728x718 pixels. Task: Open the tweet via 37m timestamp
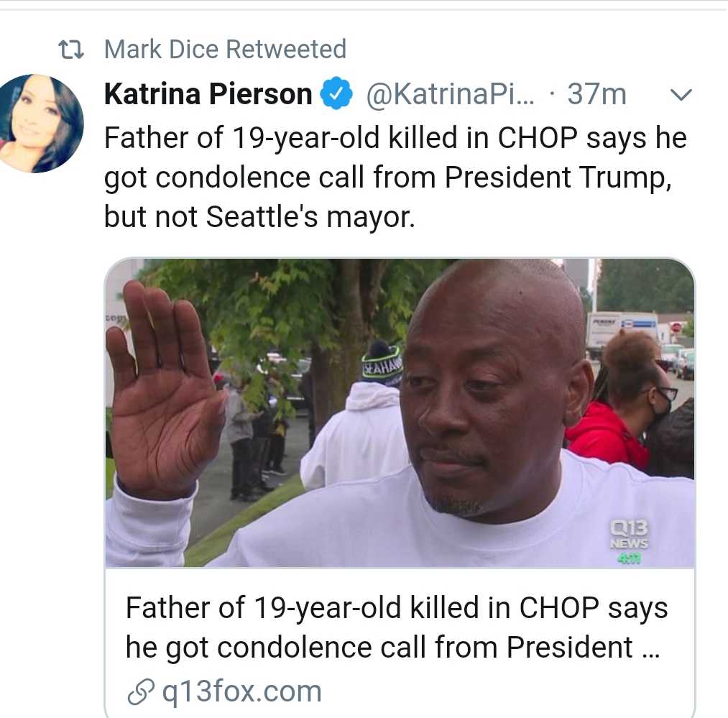(596, 94)
